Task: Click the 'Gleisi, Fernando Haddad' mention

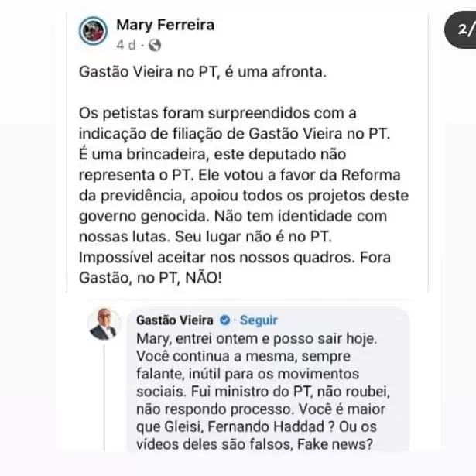Action: (x=245, y=426)
